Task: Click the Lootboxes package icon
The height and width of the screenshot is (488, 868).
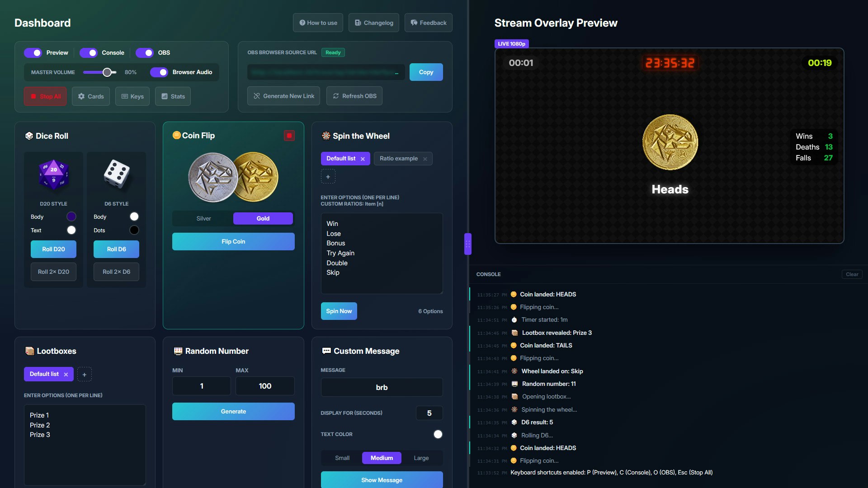Action: coord(29,351)
